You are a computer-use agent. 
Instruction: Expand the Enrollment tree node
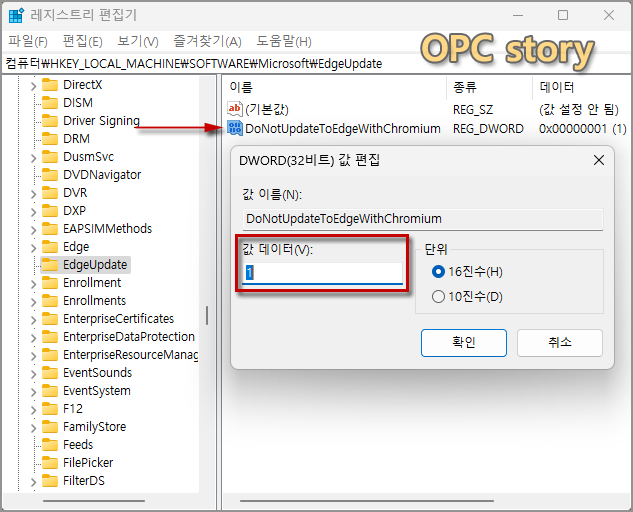click(x=34, y=283)
